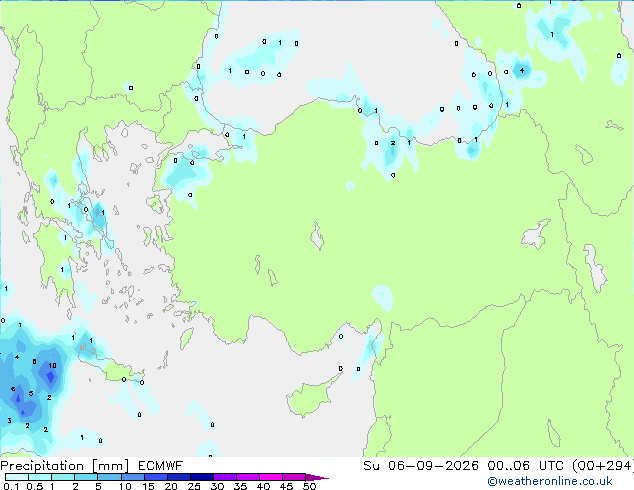Viewport: 634px width, 490px height.
Task: Click the 30–35 mm purple legend swatch
Action: pyautogui.click(x=224, y=477)
